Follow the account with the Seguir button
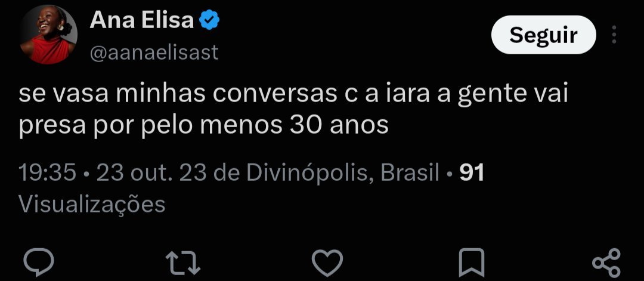644x281 pixels. pos(543,35)
